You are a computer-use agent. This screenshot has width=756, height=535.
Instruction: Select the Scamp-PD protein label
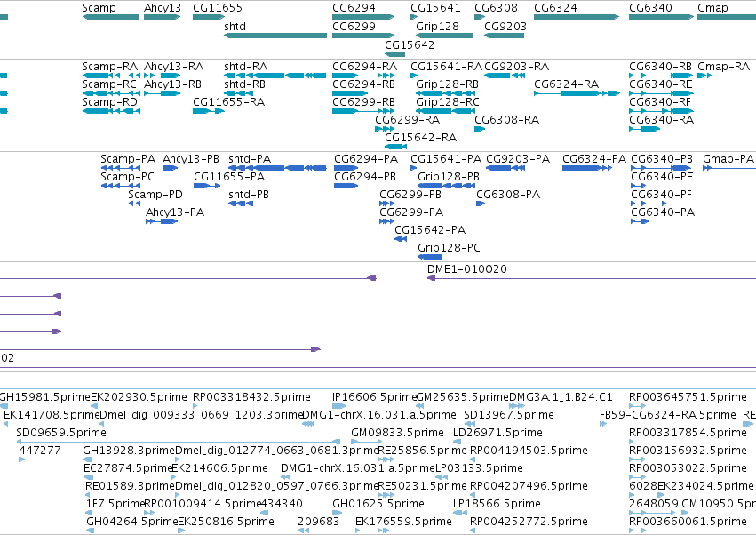click(x=155, y=195)
